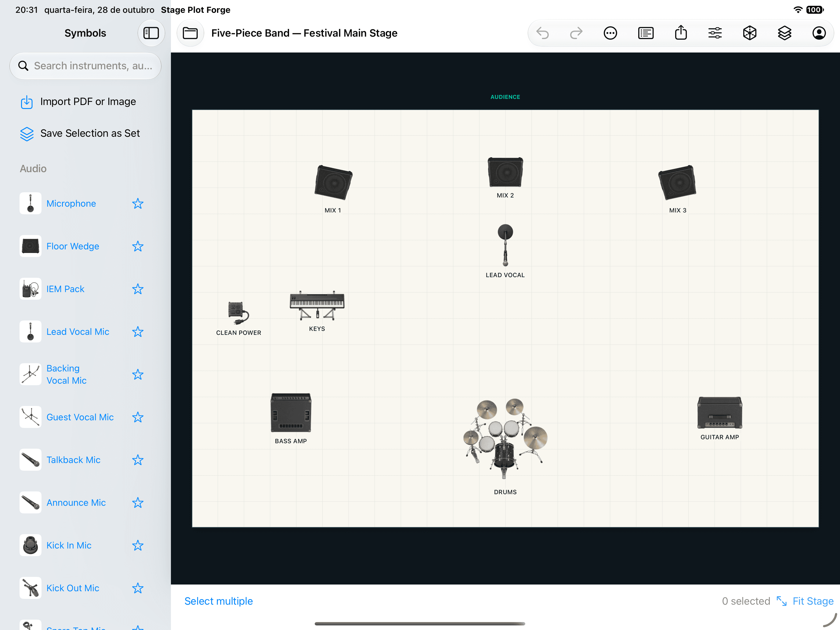Select the GUITAR AMP on stage
Viewport: 840px width, 630px height.
tap(720, 413)
